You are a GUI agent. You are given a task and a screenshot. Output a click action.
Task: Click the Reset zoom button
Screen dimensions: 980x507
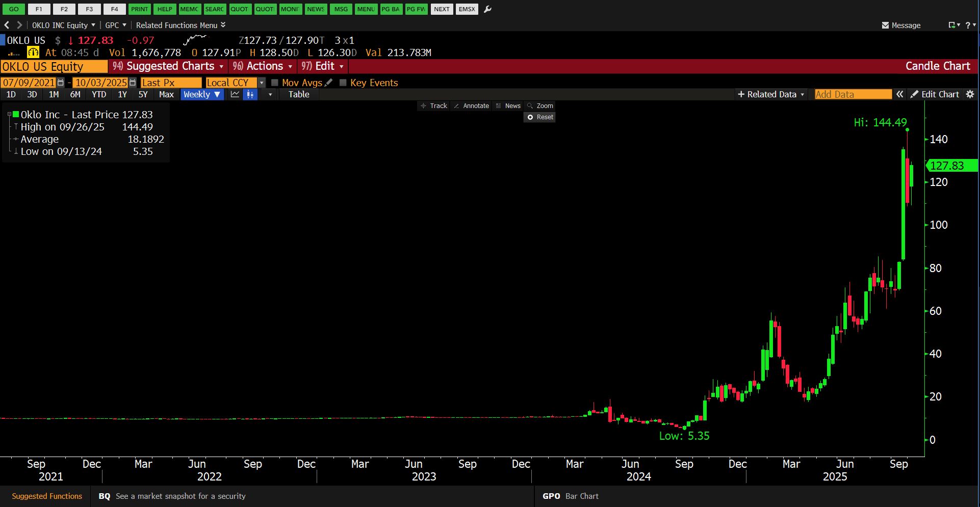click(540, 117)
